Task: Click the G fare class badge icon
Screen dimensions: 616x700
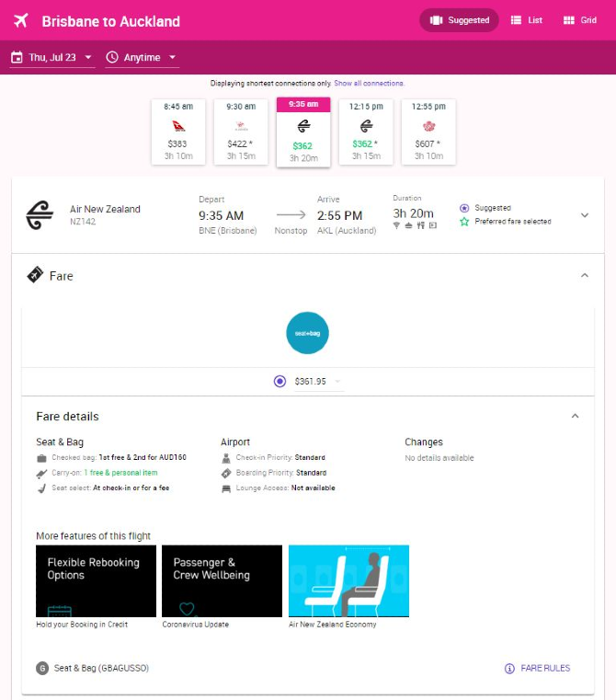Action: tap(42, 669)
